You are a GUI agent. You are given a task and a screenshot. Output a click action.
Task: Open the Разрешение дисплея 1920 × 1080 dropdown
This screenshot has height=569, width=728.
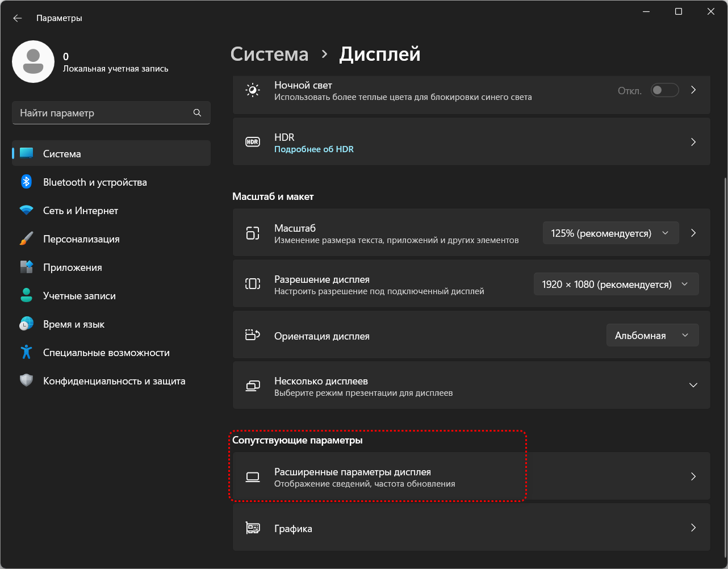[x=616, y=284]
